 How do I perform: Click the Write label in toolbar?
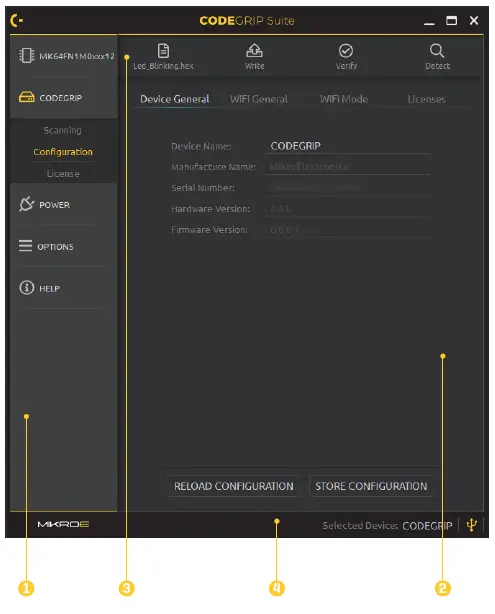pos(255,66)
